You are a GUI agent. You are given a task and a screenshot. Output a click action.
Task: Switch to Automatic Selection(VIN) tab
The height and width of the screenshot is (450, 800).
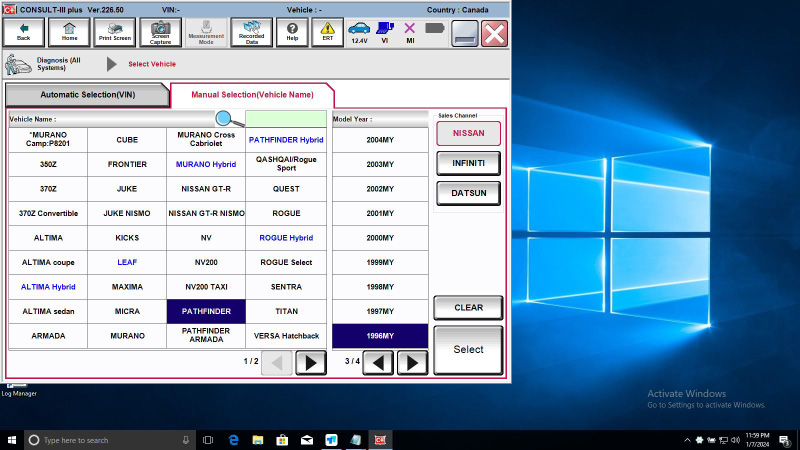(x=87, y=95)
